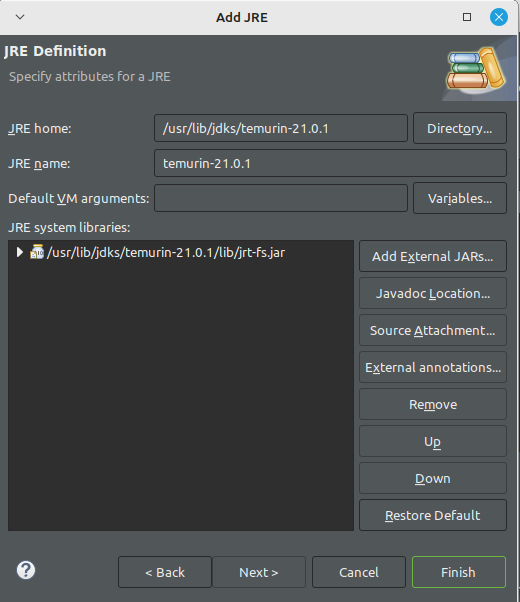Image resolution: width=520 pixels, height=602 pixels.
Task: Maximize the Add JRE dialog window
Action: [467, 17]
